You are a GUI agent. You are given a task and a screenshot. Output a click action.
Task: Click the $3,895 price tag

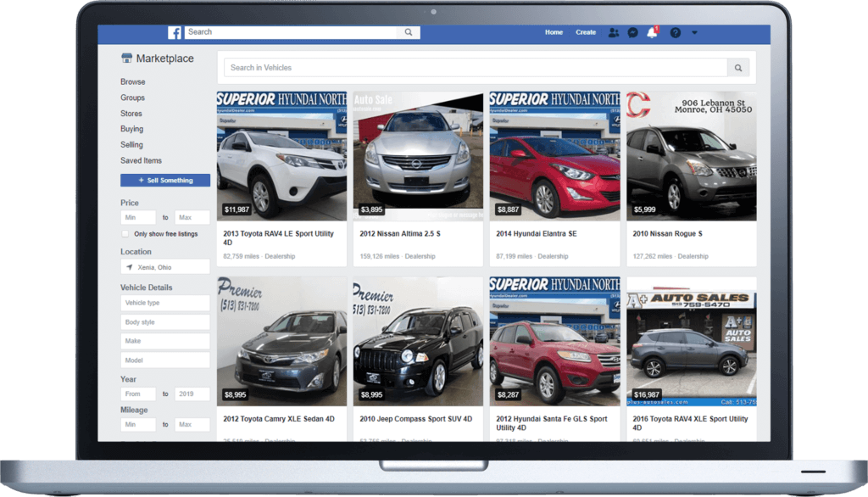click(x=371, y=209)
